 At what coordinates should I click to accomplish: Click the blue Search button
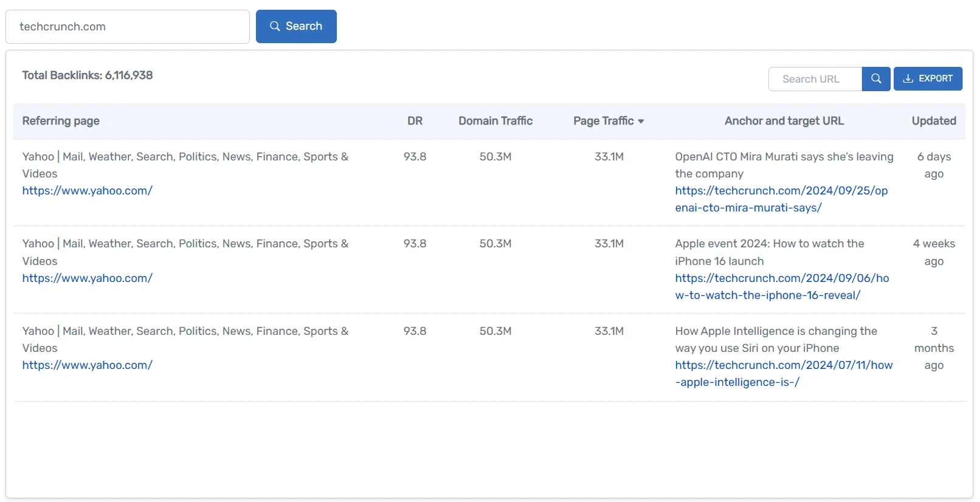pyautogui.click(x=296, y=26)
